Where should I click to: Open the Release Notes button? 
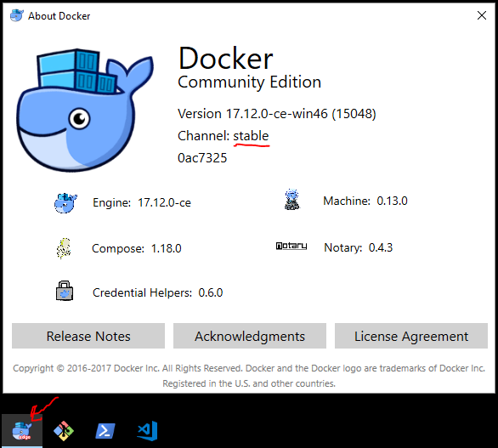pyautogui.click(x=88, y=336)
